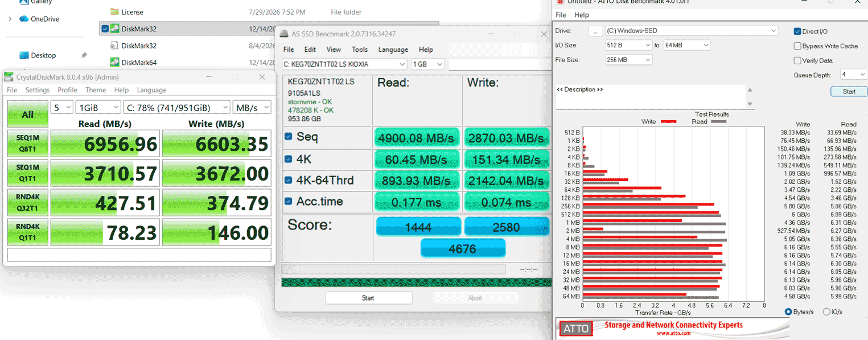Open the 1GiB test size dropdown in CrystalDiskMark
The height and width of the screenshot is (340, 868).
99,107
